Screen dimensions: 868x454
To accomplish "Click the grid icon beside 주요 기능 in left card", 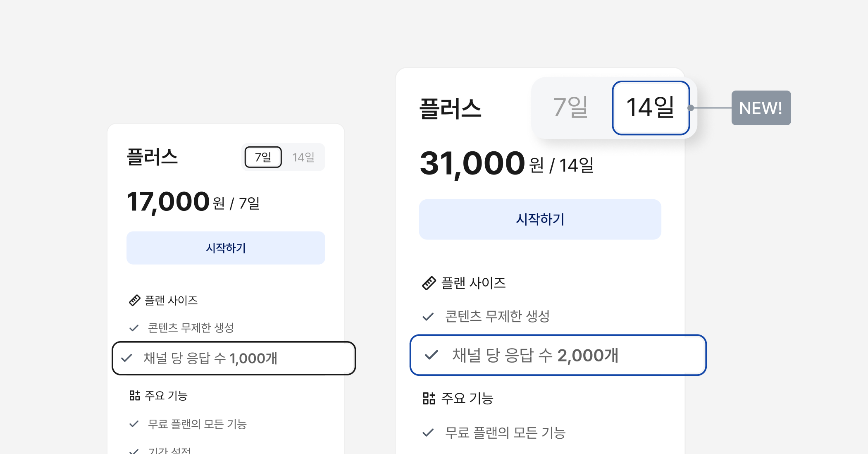I will pyautogui.click(x=134, y=396).
